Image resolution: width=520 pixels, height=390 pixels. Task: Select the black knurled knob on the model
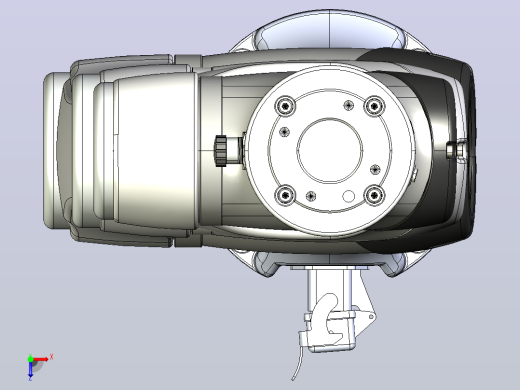coord(221,151)
